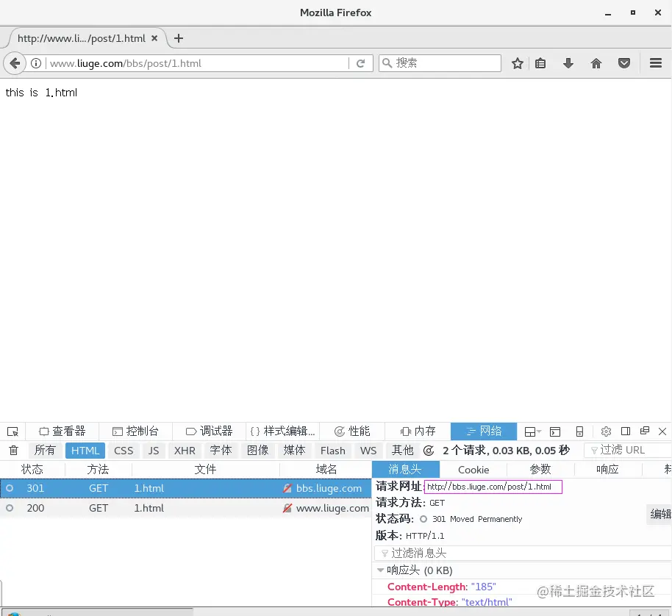
Task: Toggle the Flash request filter
Action: click(x=333, y=451)
